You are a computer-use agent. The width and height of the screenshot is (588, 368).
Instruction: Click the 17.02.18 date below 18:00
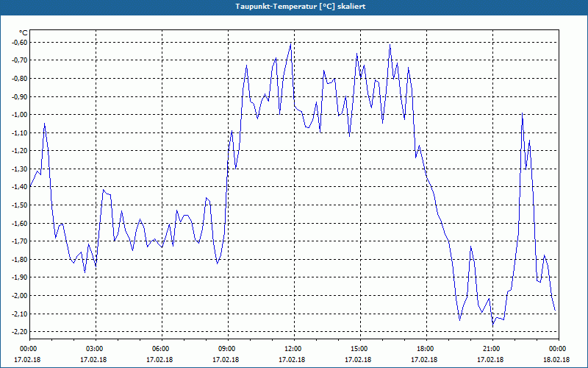(424, 360)
